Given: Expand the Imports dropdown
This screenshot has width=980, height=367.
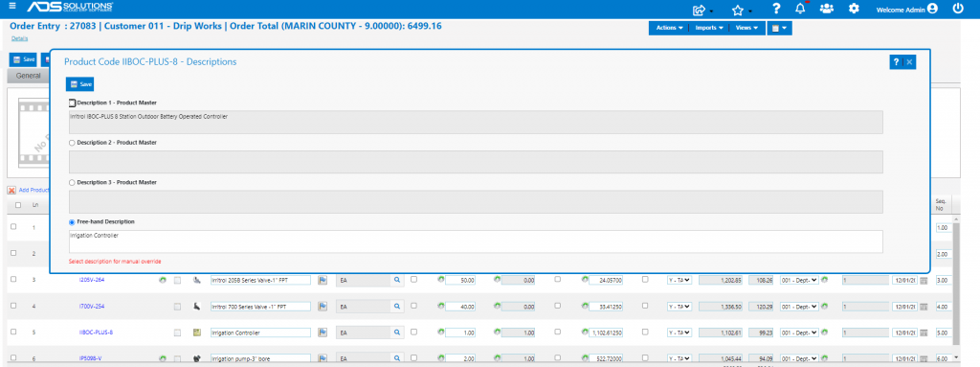Looking at the screenshot, I should click(709, 28).
